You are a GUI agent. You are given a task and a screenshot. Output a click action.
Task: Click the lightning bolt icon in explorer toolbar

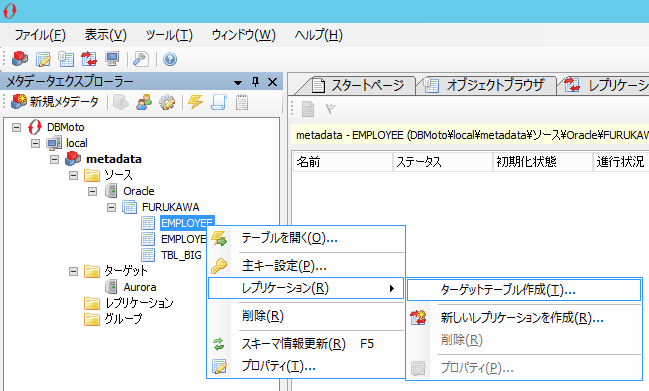195,102
